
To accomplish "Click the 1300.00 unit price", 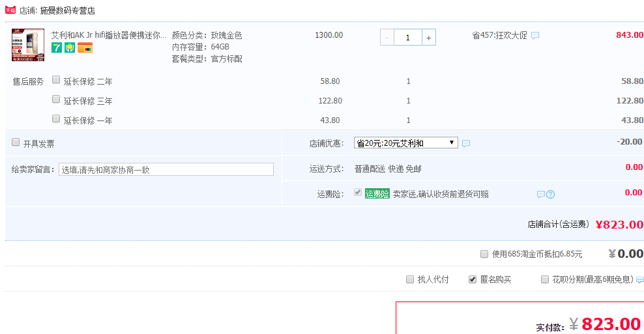I will point(329,35).
